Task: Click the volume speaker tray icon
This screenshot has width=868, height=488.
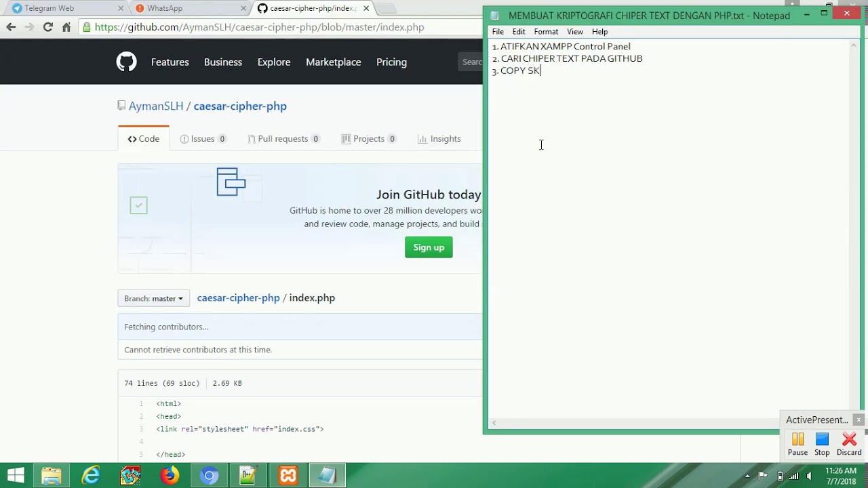Action: (x=808, y=476)
